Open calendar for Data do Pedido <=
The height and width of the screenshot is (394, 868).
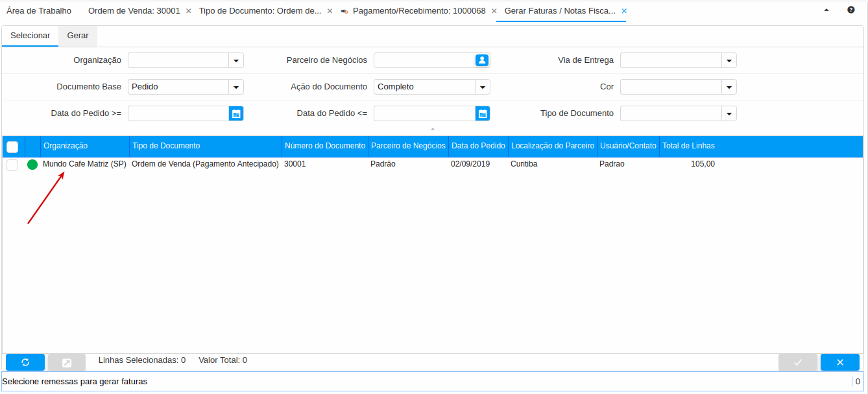482,113
